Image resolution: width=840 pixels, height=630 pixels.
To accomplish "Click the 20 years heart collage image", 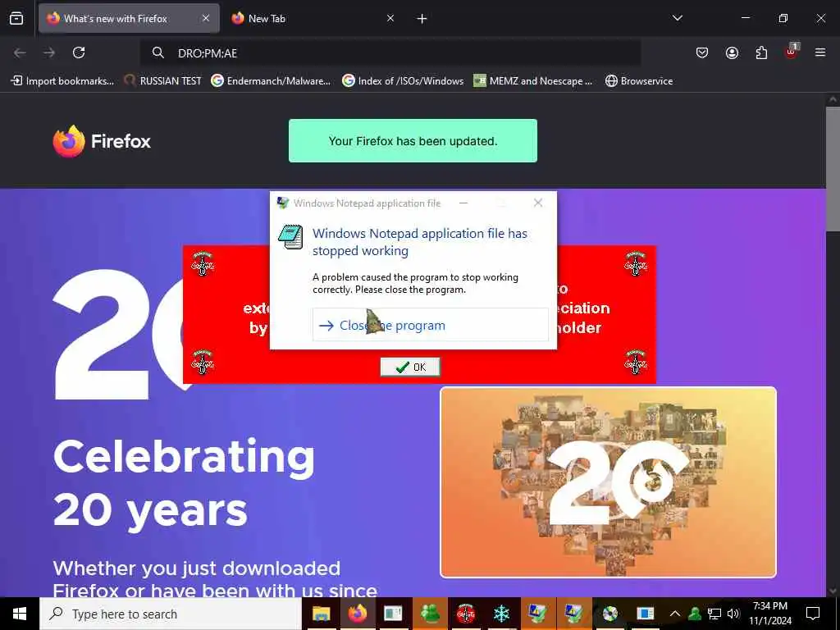I will point(608,482).
